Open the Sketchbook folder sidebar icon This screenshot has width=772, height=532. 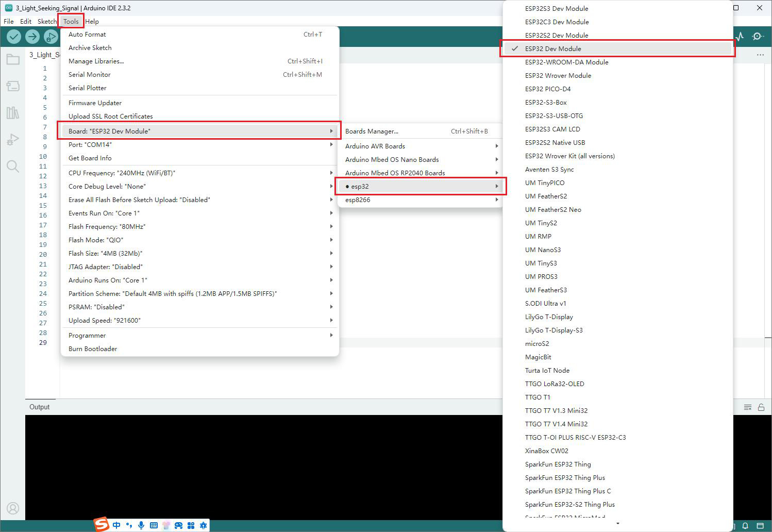[x=13, y=60]
